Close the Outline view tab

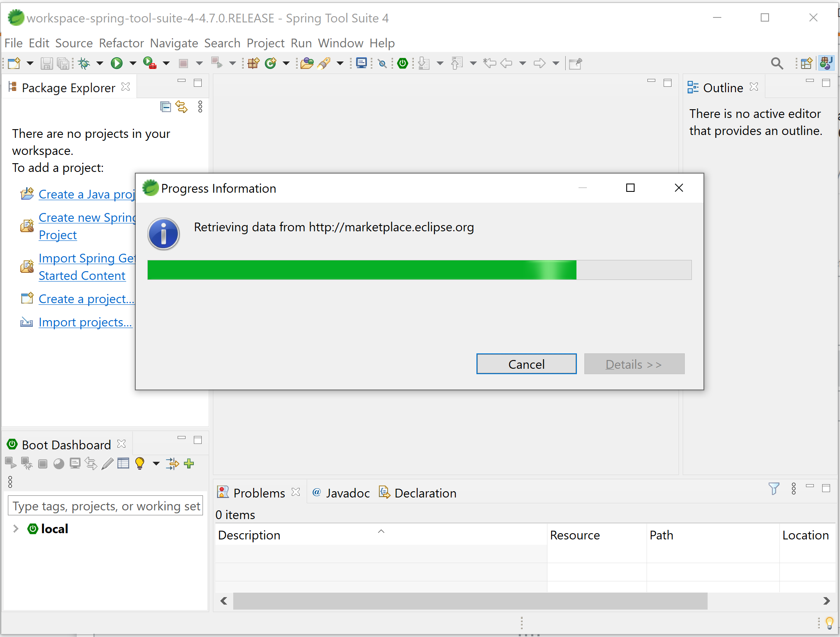tap(754, 86)
